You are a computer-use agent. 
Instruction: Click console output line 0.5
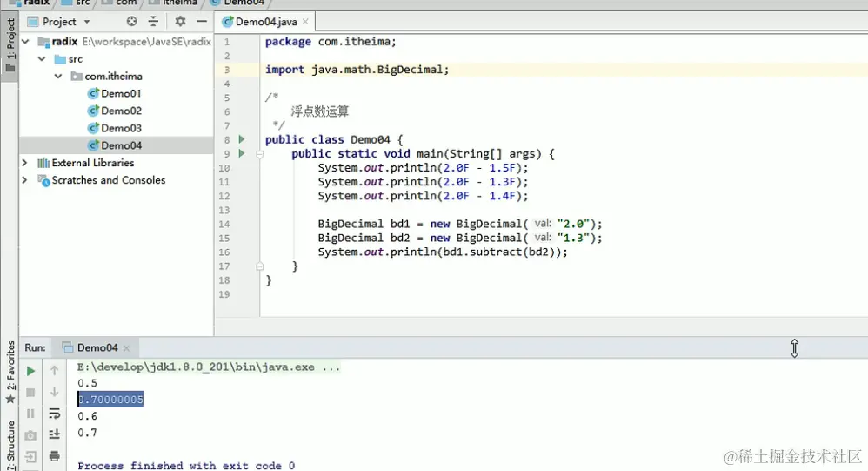tap(88, 383)
